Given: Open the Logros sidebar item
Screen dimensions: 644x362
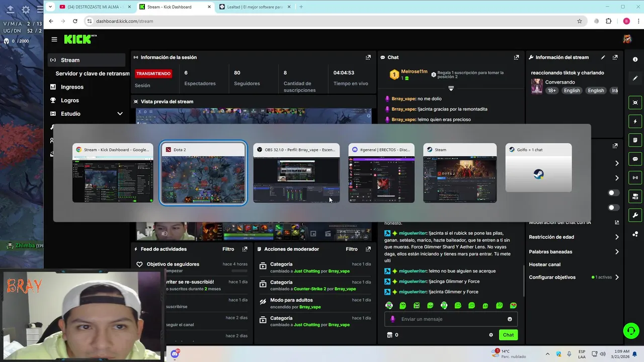Looking at the screenshot, I should point(70,101).
